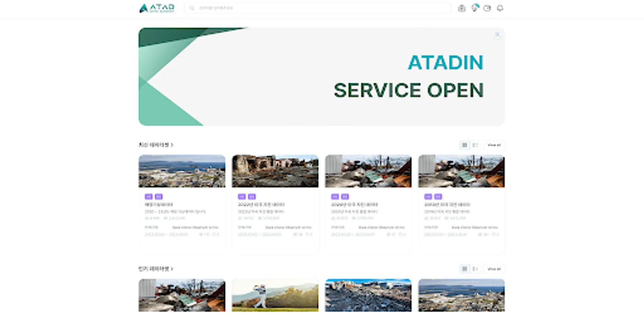Open the wallet icon in the header

(x=487, y=8)
